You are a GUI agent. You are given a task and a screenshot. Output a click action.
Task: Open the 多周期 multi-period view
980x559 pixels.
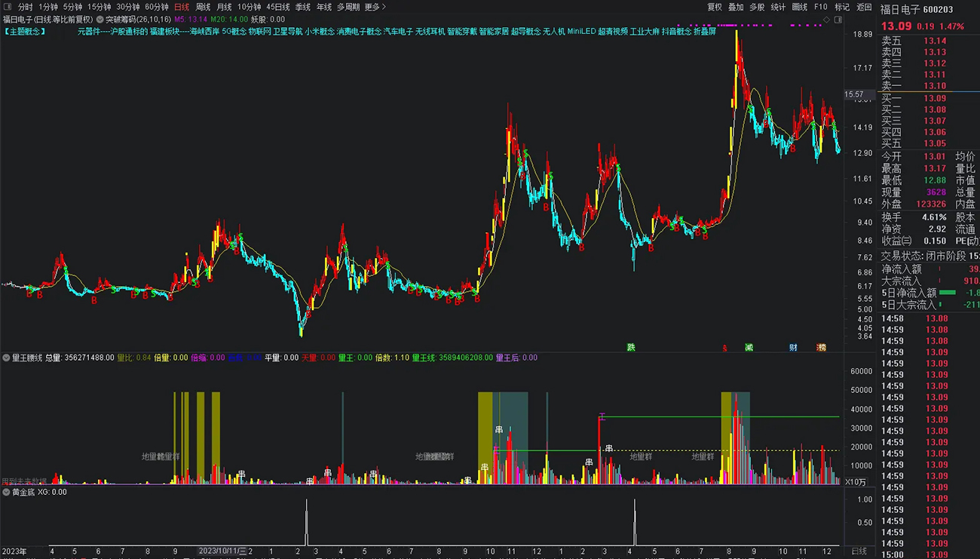(x=348, y=7)
